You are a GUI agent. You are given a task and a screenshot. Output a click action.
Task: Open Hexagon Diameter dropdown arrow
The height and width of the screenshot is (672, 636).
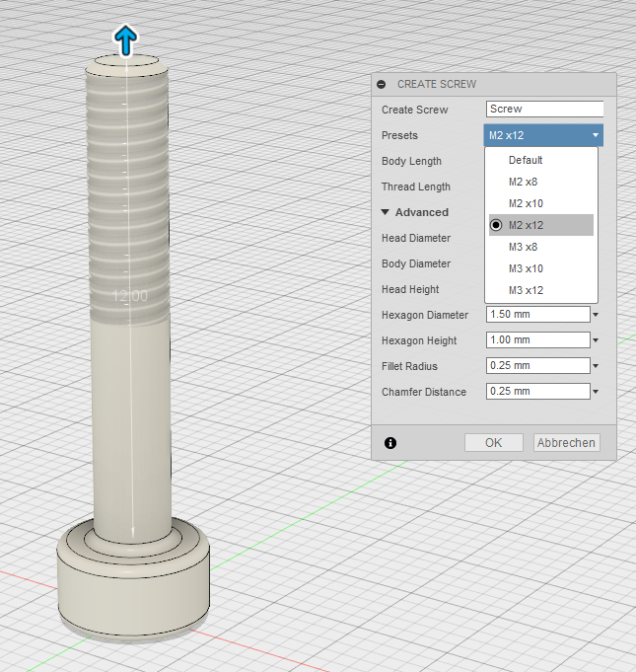click(596, 315)
